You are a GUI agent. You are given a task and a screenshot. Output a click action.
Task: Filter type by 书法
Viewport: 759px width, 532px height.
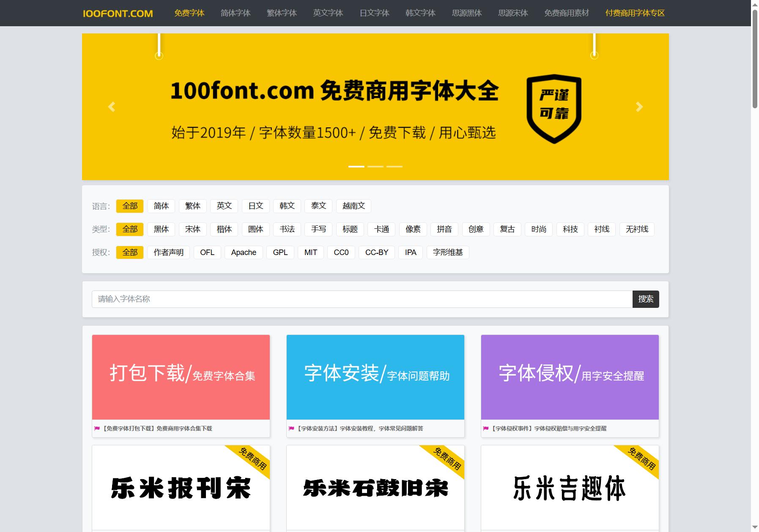coord(287,229)
